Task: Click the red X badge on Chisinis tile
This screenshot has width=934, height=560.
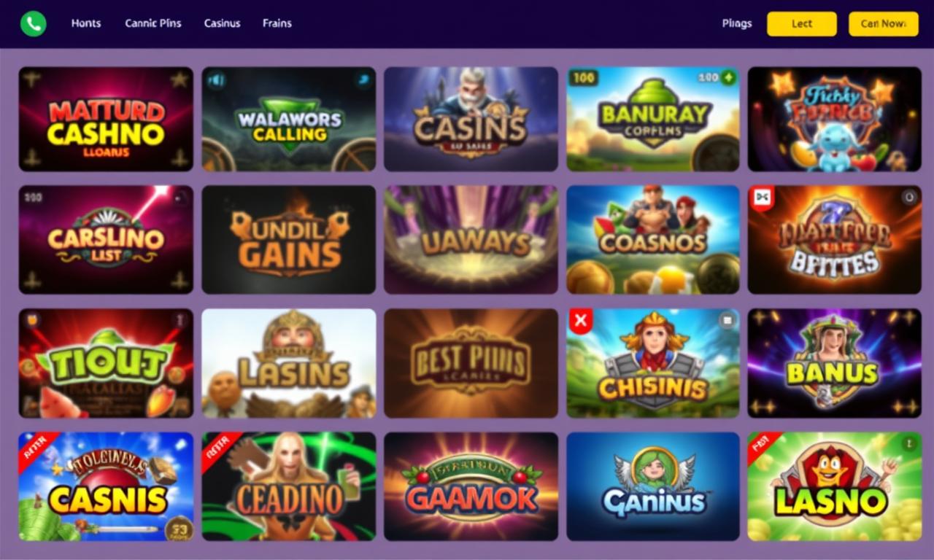Action: tap(581, 321)
